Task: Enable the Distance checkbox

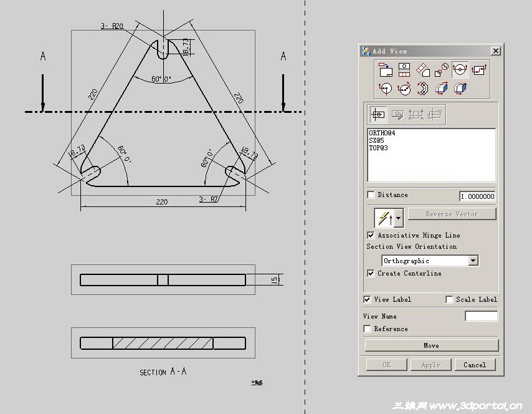Action: (x=371, y=195)
